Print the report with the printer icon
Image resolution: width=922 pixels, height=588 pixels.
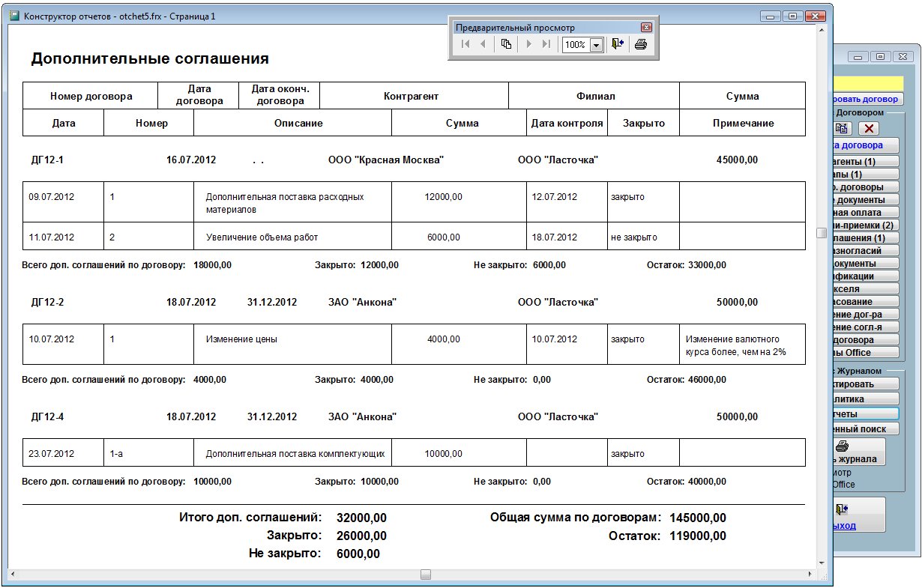click(640, 45)
